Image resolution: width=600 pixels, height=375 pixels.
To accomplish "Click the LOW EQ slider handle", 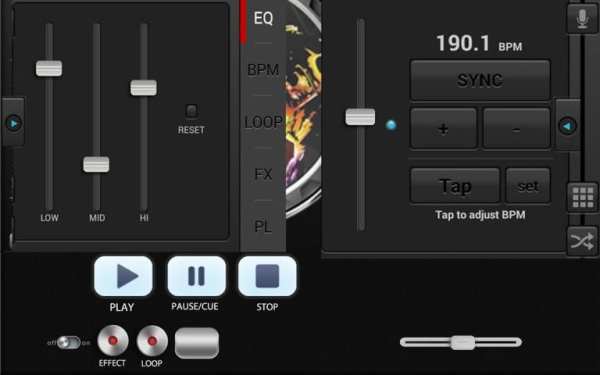I will click(x=49, y=68).
